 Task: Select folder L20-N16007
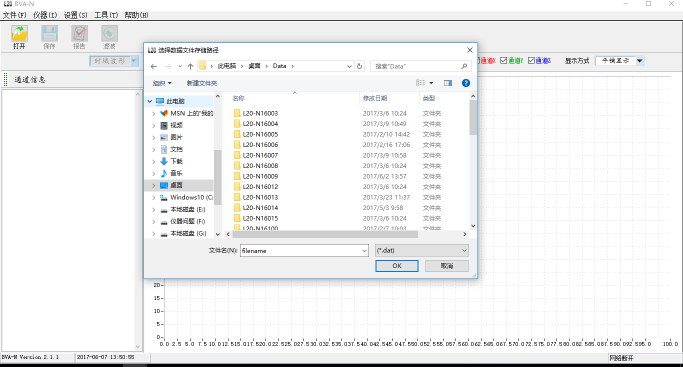click(260, 155)
